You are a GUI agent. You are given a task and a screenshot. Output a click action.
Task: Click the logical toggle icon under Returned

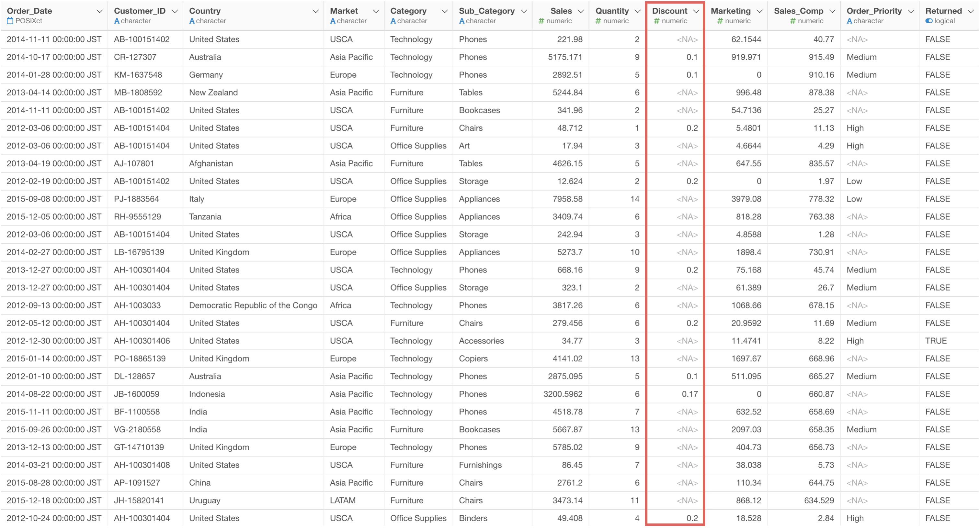929,21
